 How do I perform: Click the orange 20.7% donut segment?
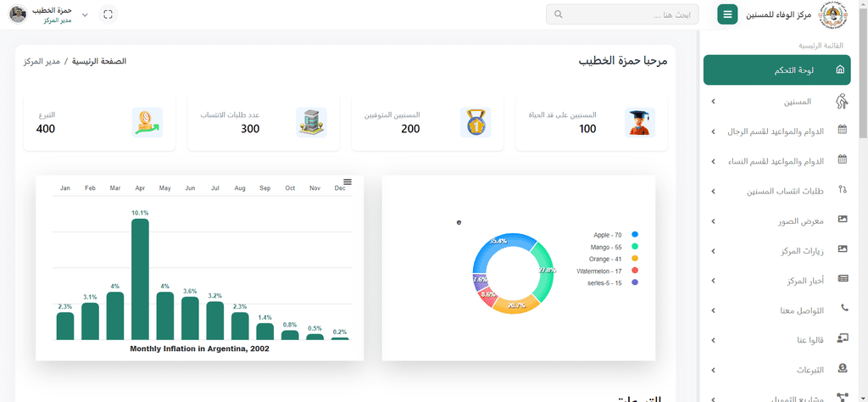(515, 305)
